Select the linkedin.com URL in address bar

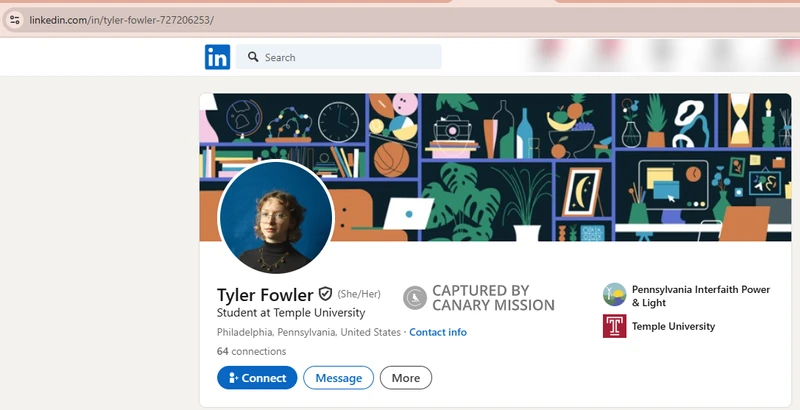click(121, 20)
